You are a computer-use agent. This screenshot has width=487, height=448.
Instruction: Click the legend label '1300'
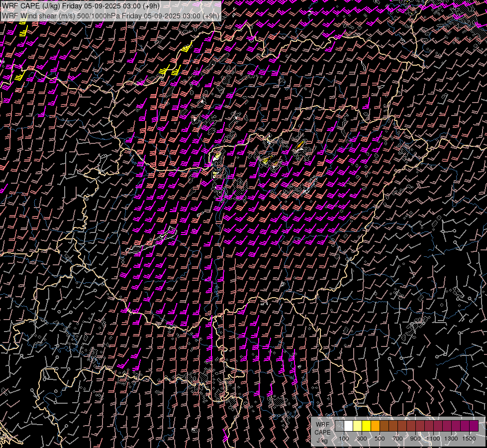point(451,439)
